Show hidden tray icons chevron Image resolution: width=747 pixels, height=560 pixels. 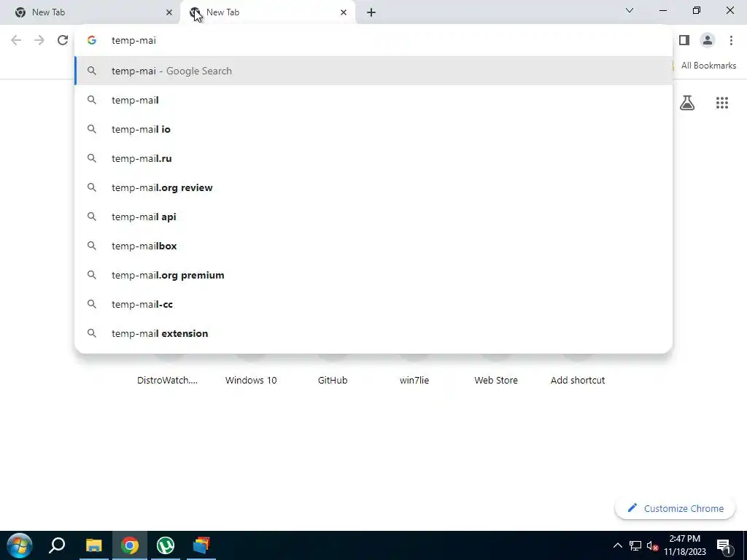(x=617, y=545)
